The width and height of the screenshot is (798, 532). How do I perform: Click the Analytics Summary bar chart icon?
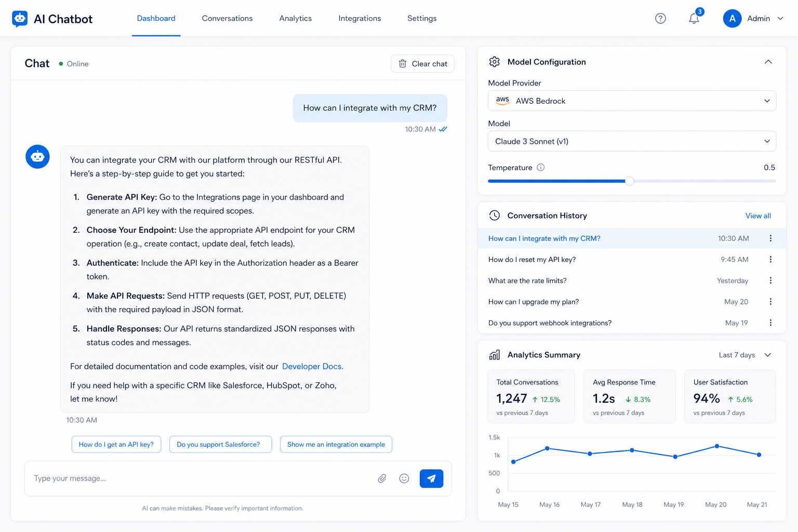(495, 355)
